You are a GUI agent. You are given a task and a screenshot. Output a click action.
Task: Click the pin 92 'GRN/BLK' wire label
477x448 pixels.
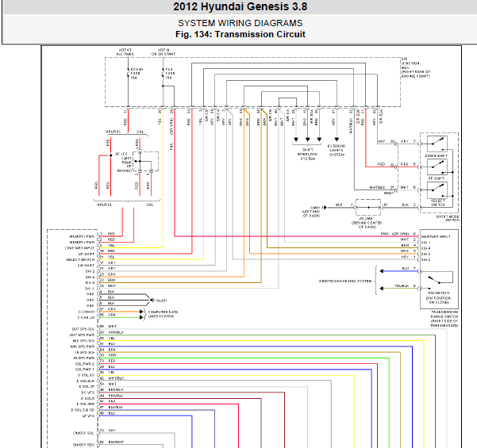[x=116, y=332]
